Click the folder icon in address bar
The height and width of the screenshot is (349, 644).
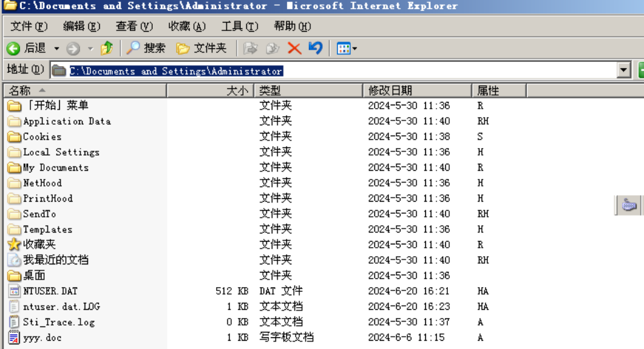point(58,71)
